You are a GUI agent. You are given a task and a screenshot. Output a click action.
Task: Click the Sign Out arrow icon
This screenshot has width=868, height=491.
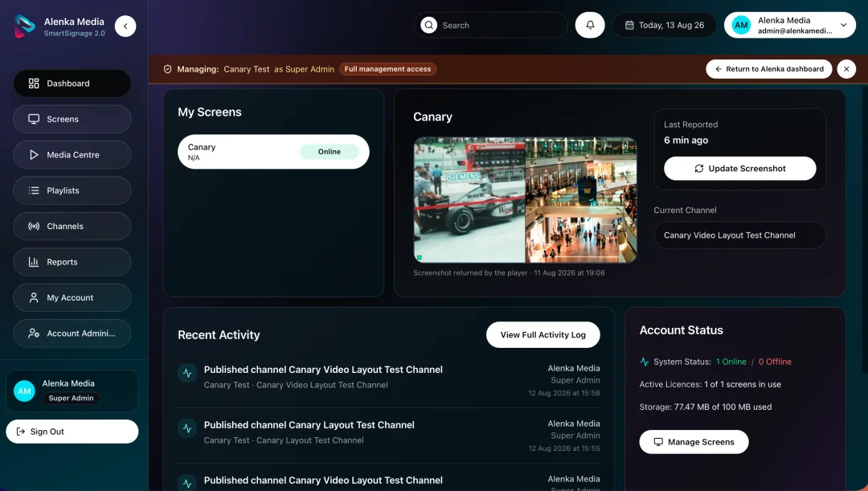(x=20, y=432)
